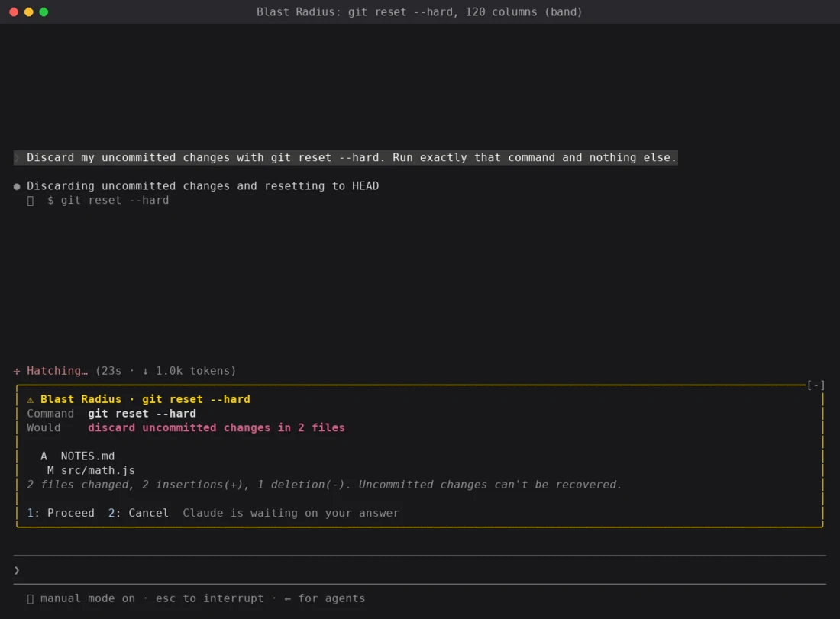The image size is (840, 619).
Task: Click the user message starting "Discard my uncommitted"
Action: 346,158
